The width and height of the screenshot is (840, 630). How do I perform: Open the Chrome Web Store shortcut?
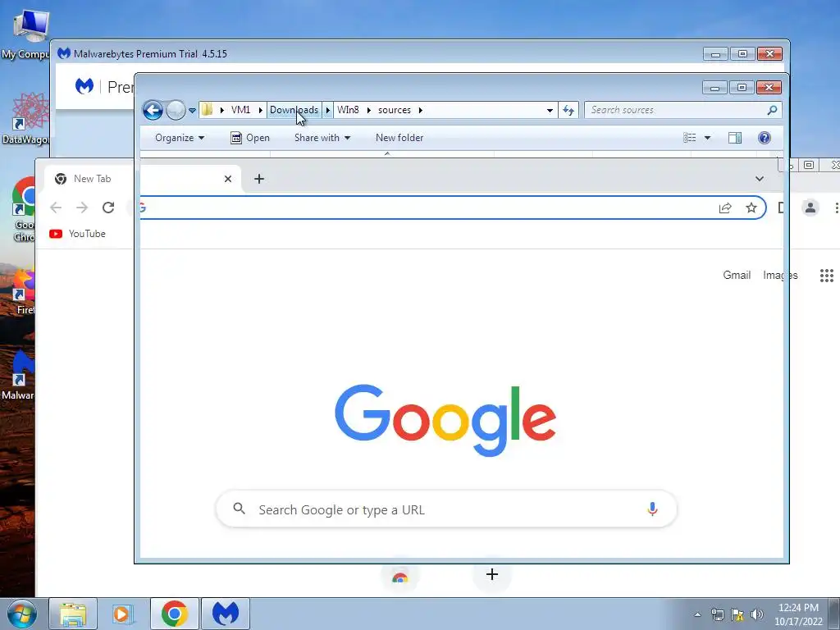(x=399, y=577)
